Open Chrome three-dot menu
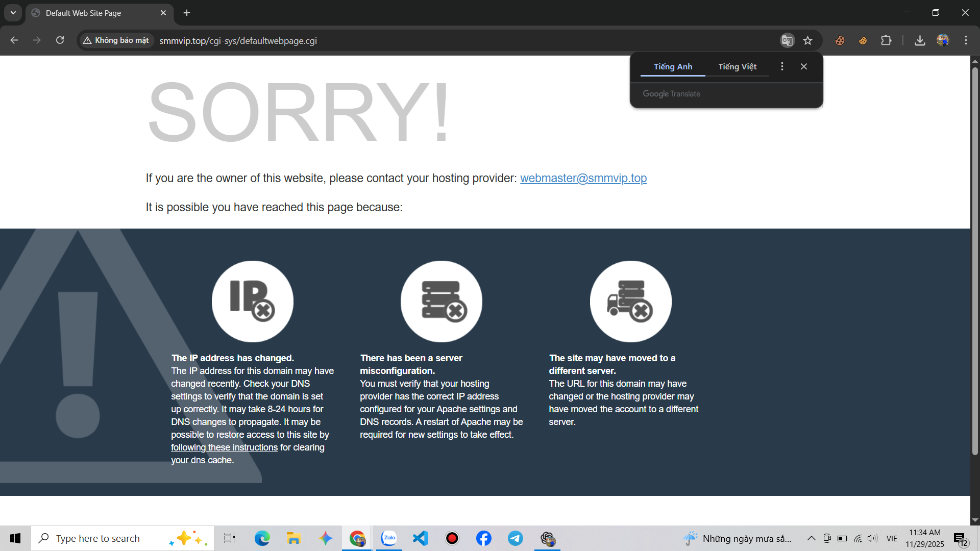 (966, 40)
